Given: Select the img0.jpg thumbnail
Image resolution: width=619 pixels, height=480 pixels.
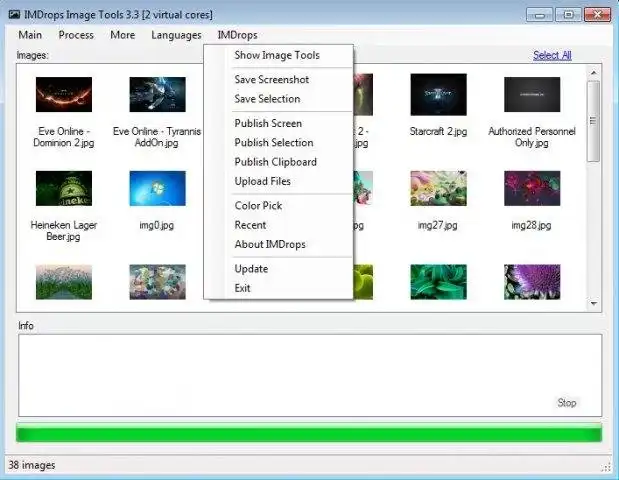Looking at the screenshot, I should 158,188.
